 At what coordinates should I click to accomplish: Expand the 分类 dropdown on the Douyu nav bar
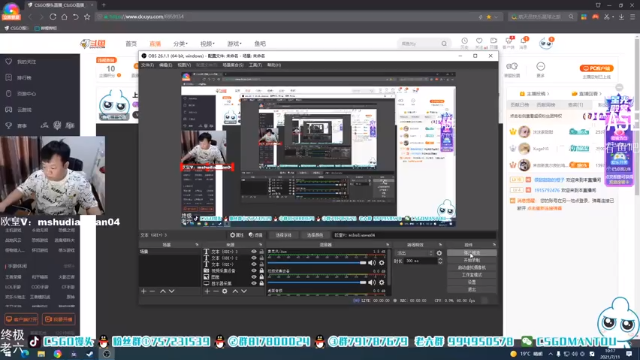click(x=180, y=44)
